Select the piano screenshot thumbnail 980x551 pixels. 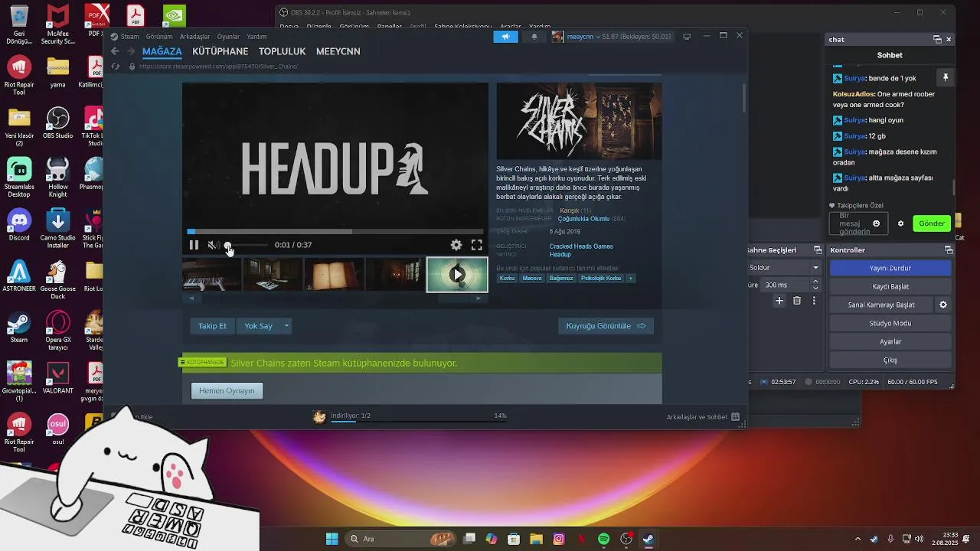(x=212, y=275)
